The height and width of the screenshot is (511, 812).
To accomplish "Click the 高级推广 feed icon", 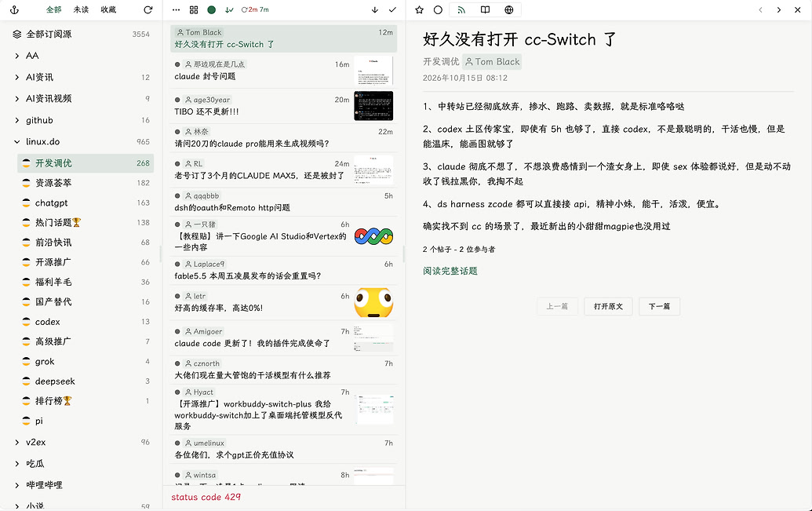I will (26, 341).
